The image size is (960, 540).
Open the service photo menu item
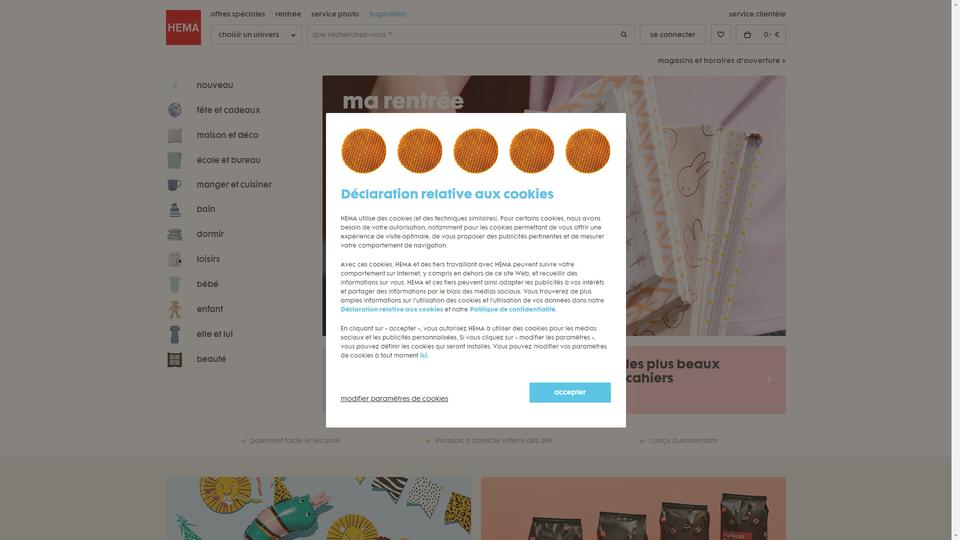pos(335,14)
